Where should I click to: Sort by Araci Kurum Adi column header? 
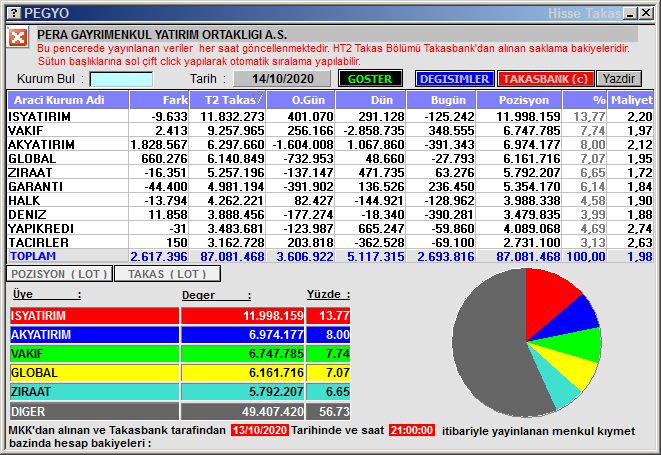coord(68,100)
